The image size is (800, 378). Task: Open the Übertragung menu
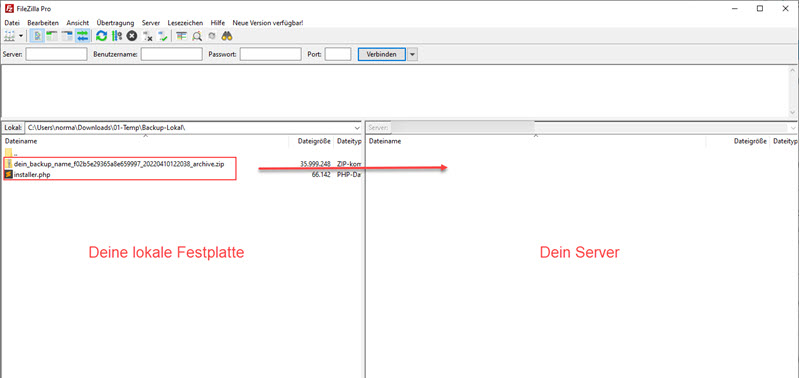tap(115, 23)
